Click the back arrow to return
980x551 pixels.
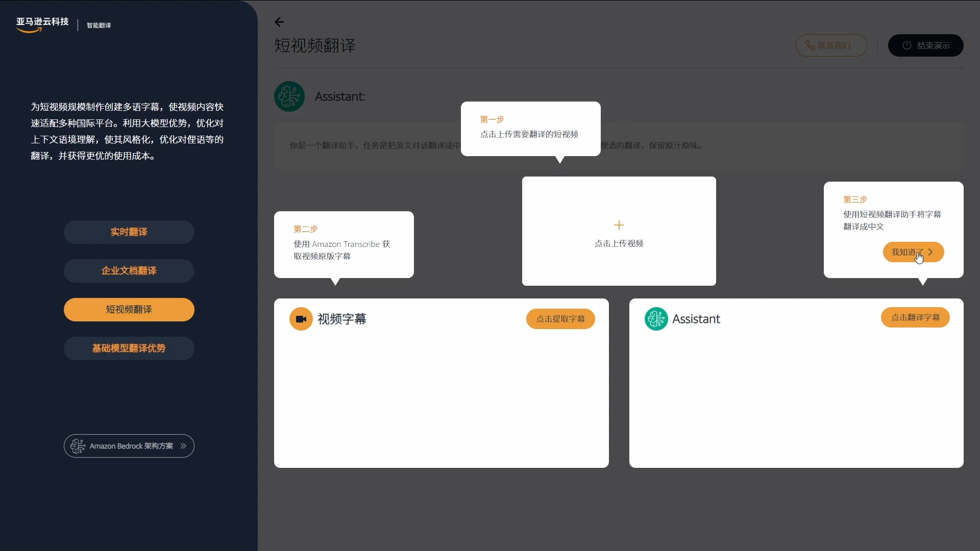coord(279,22)
